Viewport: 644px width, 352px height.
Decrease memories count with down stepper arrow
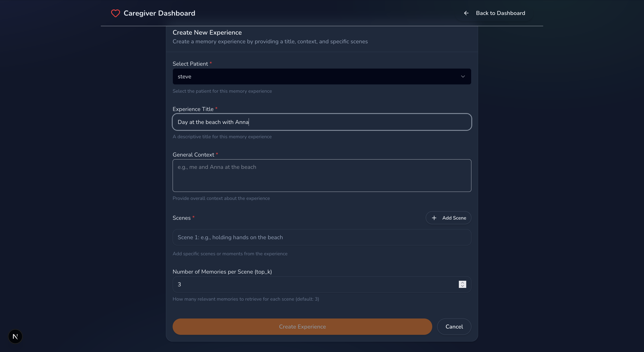coord(462,286)
